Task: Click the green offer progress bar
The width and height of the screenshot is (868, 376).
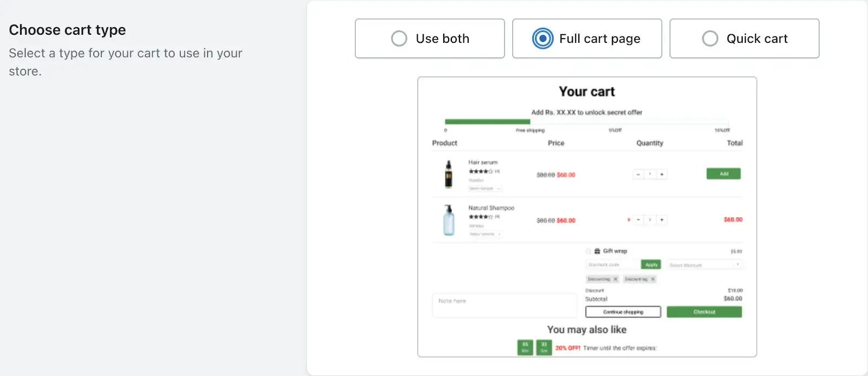Action: 487,122
